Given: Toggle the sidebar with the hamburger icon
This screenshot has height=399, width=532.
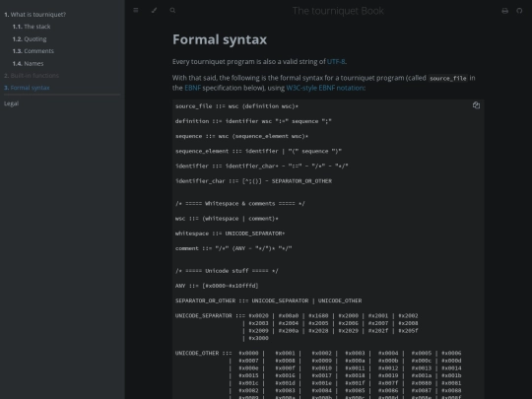Looking at the screenshot, I should (x=136, y=10).
